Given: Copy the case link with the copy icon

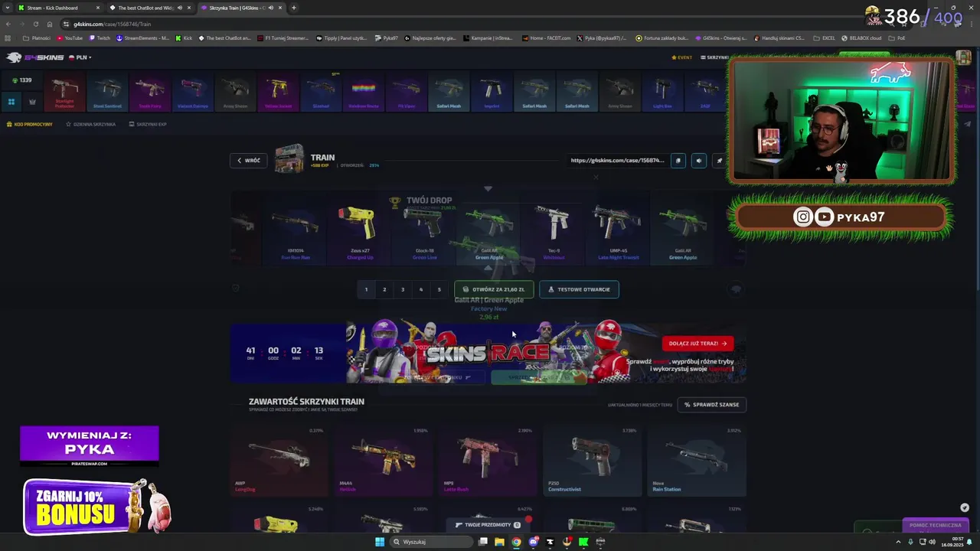Looking at the screenshot, I should pyautogui.click(x=678, y=161).
